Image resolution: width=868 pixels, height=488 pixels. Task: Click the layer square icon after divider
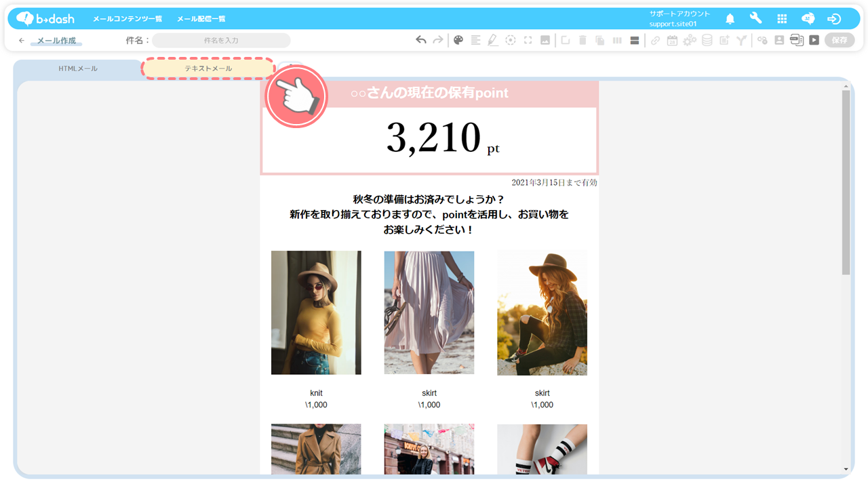point(565,40)
